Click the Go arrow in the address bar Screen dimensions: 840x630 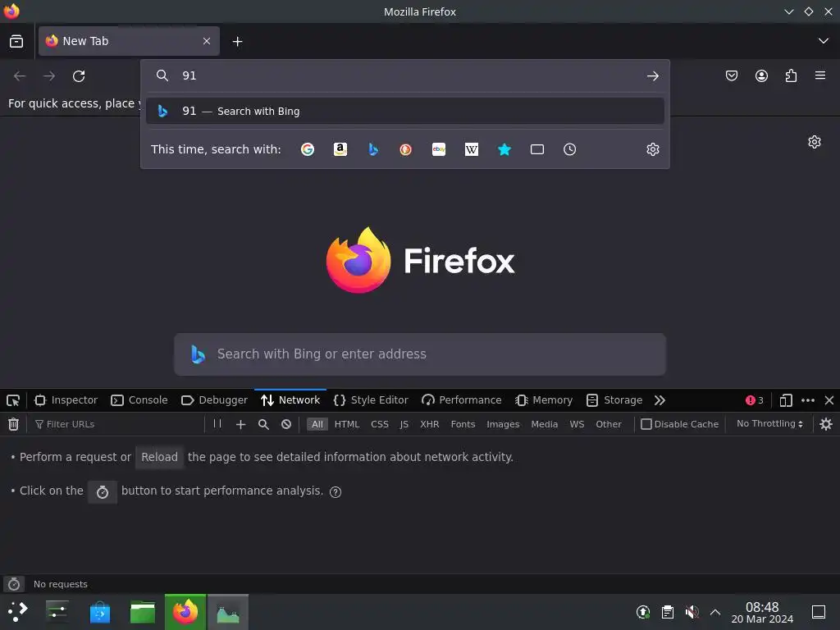click(x=652, y=76)
